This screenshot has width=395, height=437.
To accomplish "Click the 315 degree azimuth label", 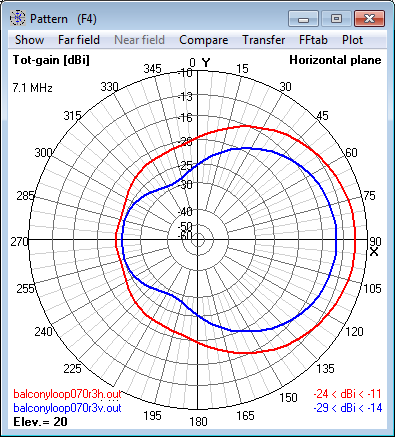I will coord(72,116).
